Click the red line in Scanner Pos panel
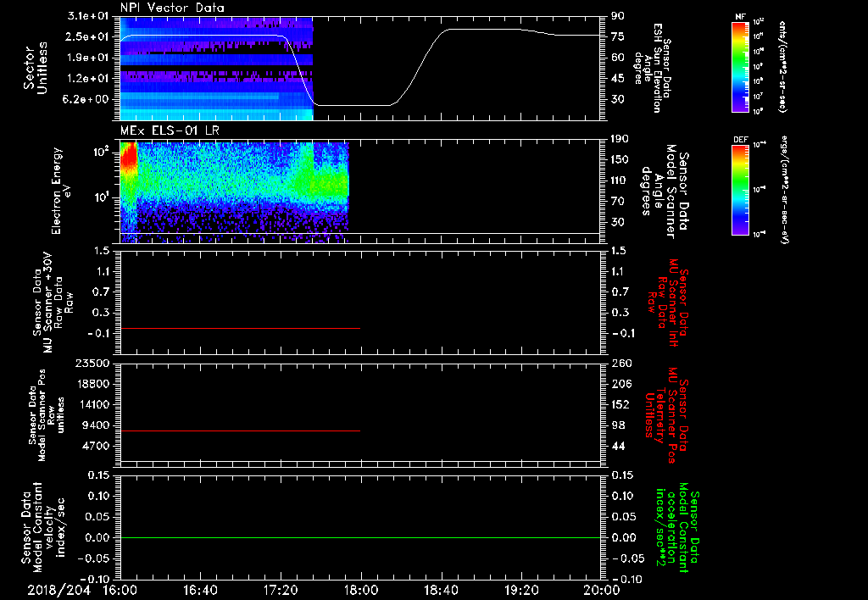The image size is (868, 600). 240,431
